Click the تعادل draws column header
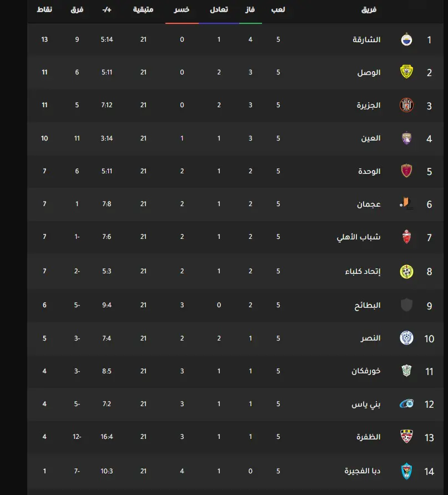The width and height of the screenshot is (448, 495). (x=219, y=9)
